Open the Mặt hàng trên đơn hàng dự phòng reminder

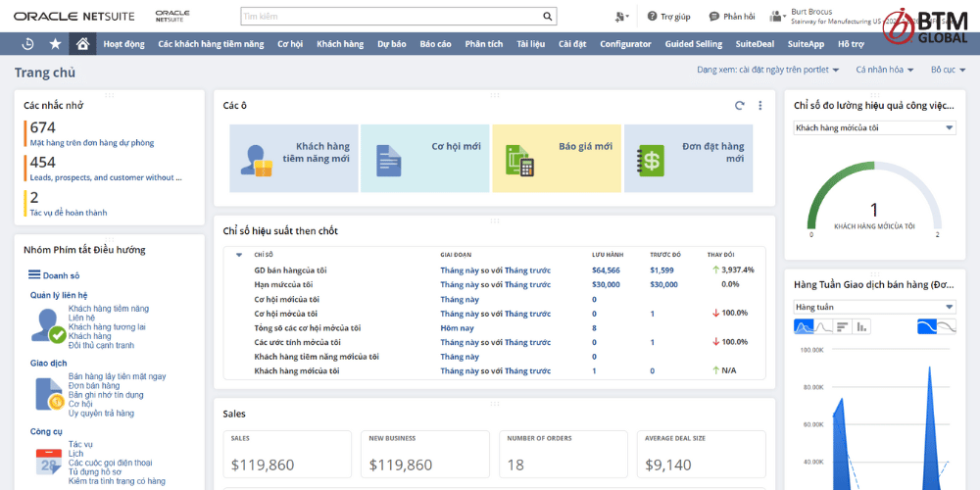point(92,142)
